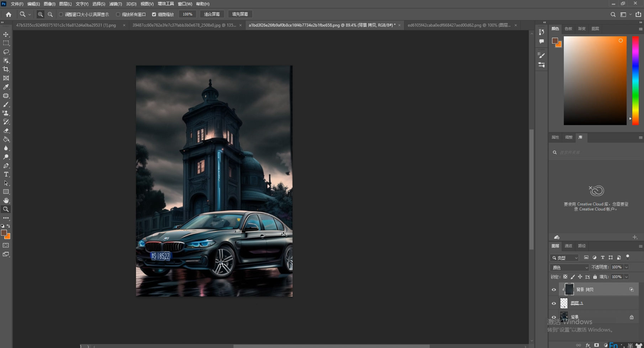Screen dimensions: 644x348
Task: Select the Eraser tool
Action: click(x=6, y=131)
